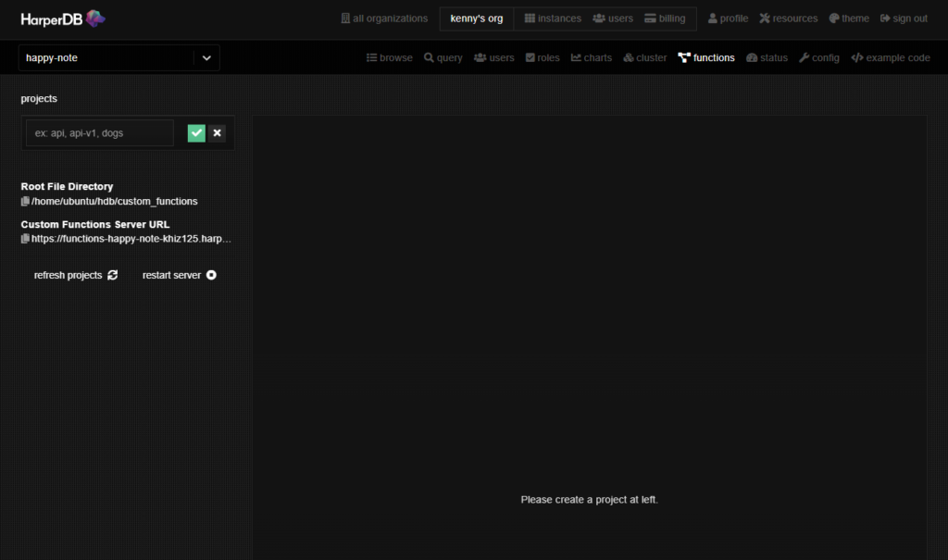This screenshot has height=560, width=948.
Task: Copy custom functions server URL icon
Action: pyautogui.click(x=25, y=239)
